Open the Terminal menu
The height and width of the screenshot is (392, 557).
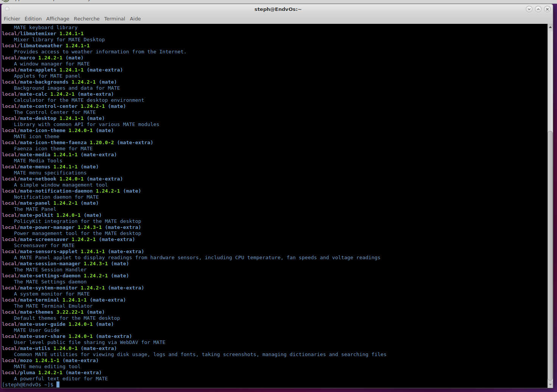(115, 19)
